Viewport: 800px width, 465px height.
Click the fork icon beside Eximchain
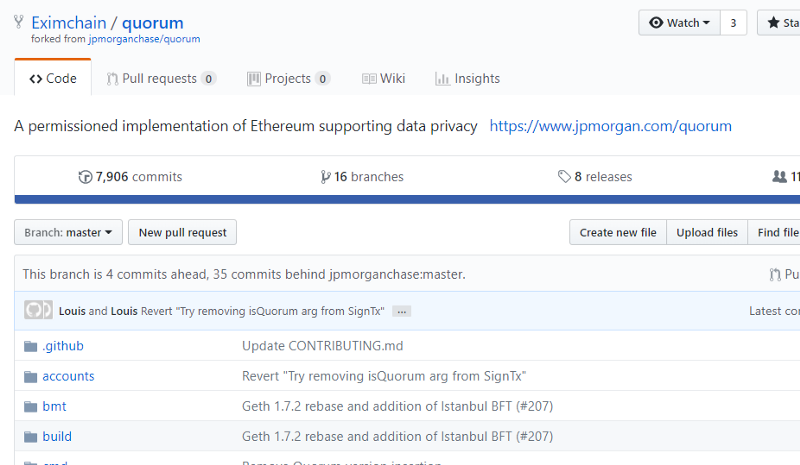pyautogui.click(x=20, y=23)
